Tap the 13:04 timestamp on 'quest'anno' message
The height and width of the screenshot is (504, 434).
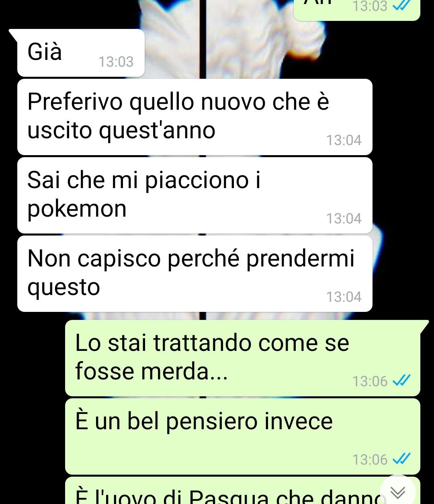344,140
